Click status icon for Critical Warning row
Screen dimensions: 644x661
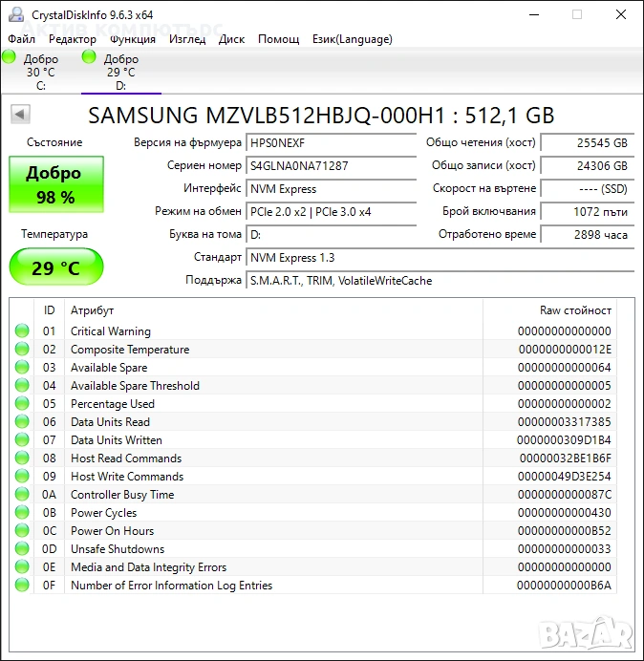(x=22, y=331)
